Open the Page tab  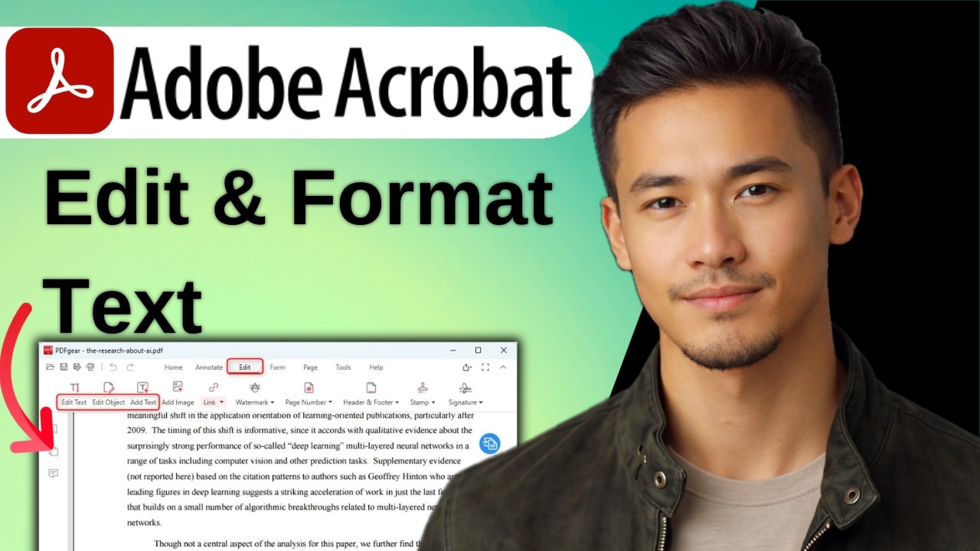point(310,367)
